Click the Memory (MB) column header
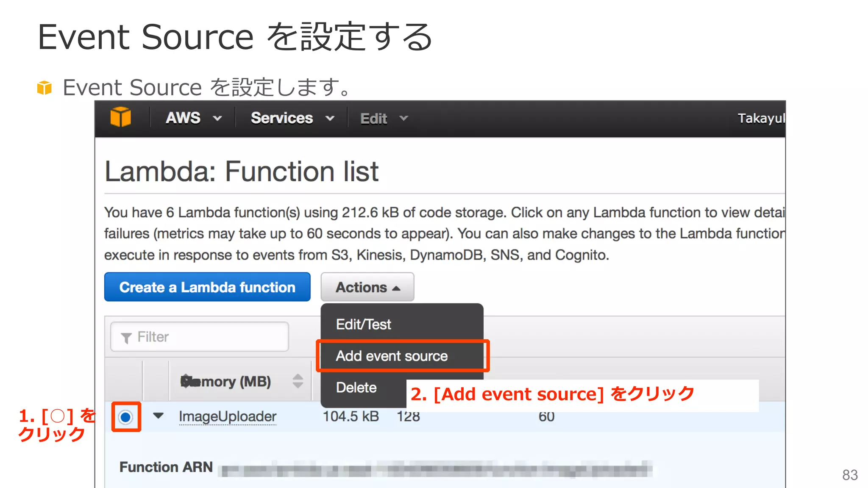Viewport: 868px width, 488px height. (225, 381)
